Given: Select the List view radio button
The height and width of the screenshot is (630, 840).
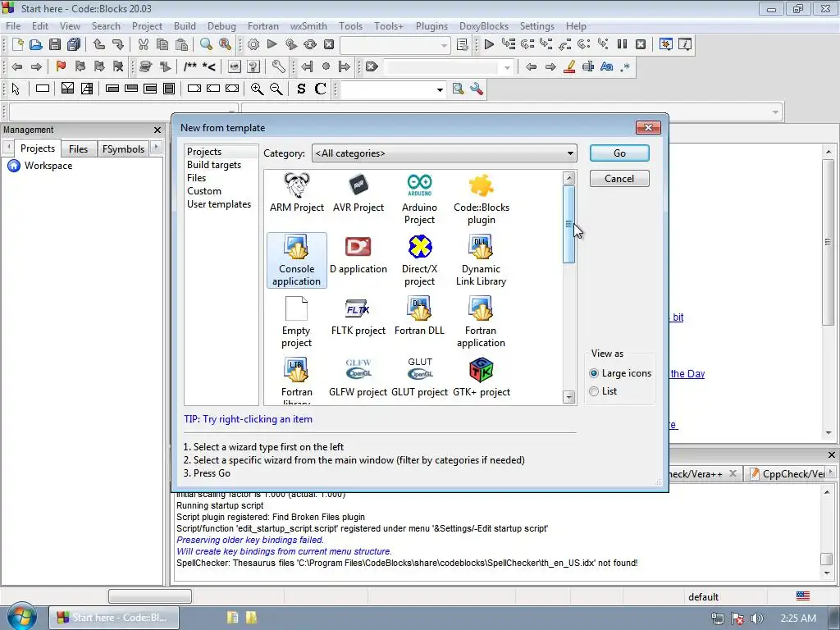Looking at the screenshot, I should point(594,391).
